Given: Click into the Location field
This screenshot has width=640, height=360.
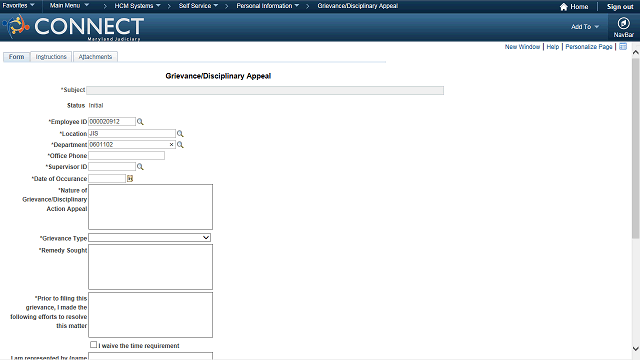Looking at the screenshot, I should [132, 133].
